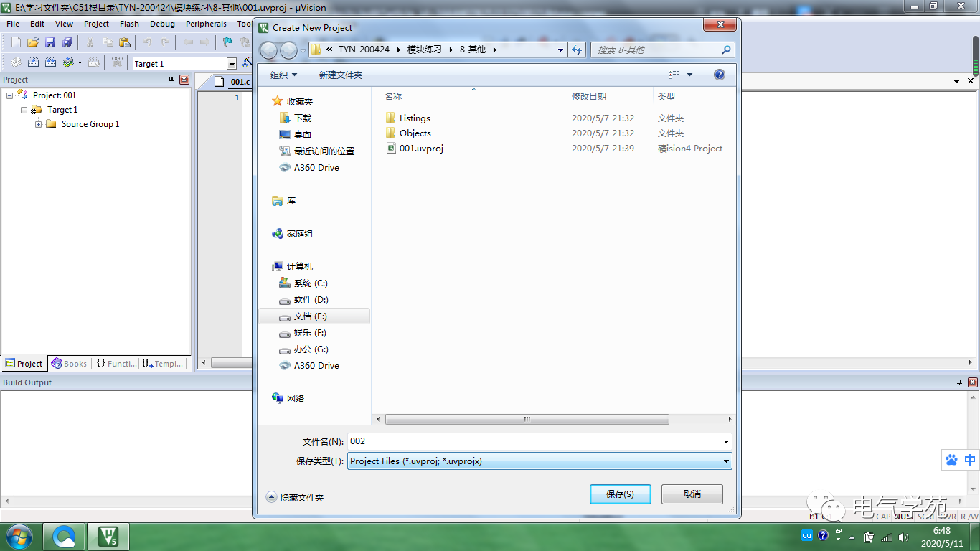Open the View menu

coord(64,24)
